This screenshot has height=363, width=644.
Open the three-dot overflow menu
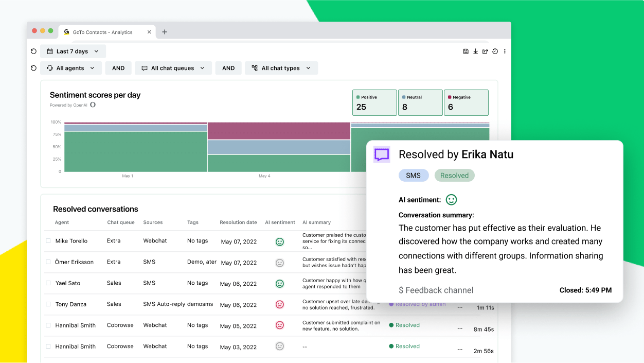[x=505, y=51]
